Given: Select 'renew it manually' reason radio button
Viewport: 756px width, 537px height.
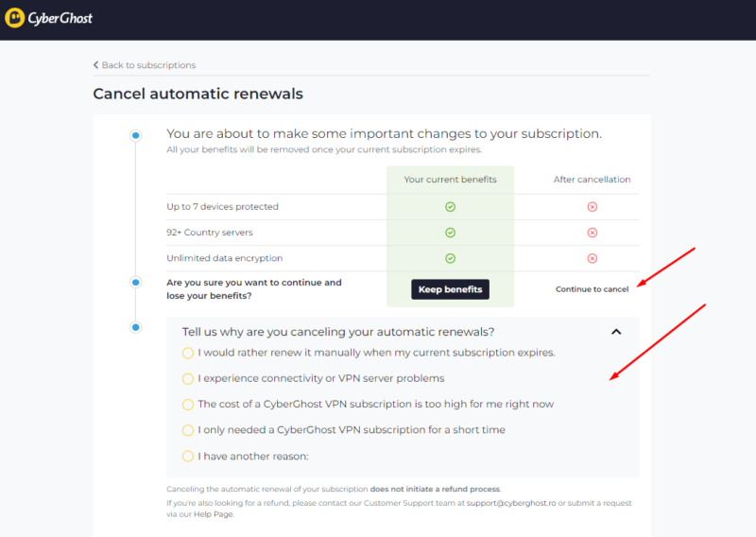Looking at the screenshot, I should tap(187, 354).
